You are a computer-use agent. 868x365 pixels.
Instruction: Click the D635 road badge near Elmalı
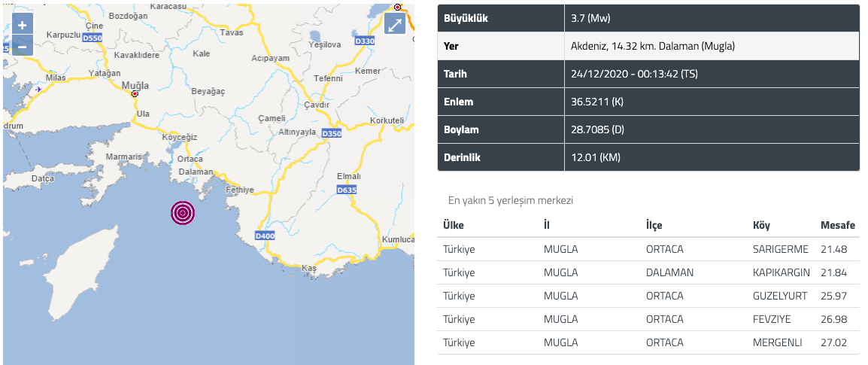click(347, 190)
